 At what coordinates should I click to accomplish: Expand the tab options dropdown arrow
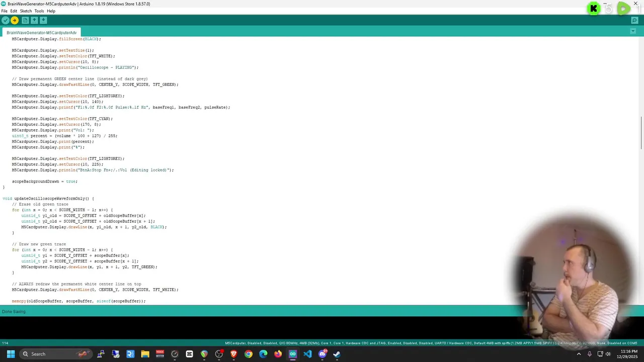pyautogui.click(x=633, y=31)
